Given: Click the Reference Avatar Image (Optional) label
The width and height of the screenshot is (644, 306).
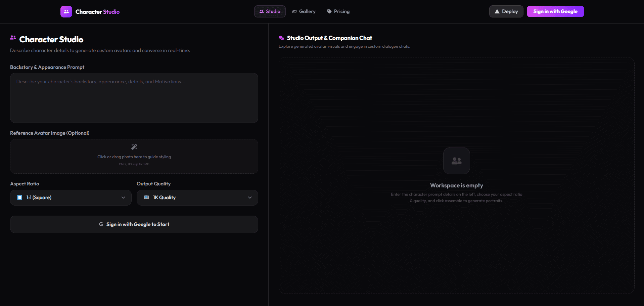Looking at the screenshot, I should click(50, 133).
